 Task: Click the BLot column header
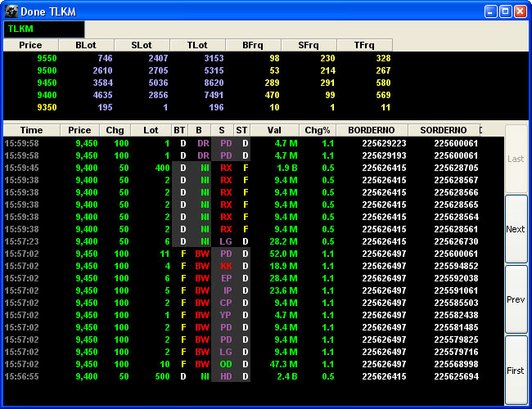[86, 45]
